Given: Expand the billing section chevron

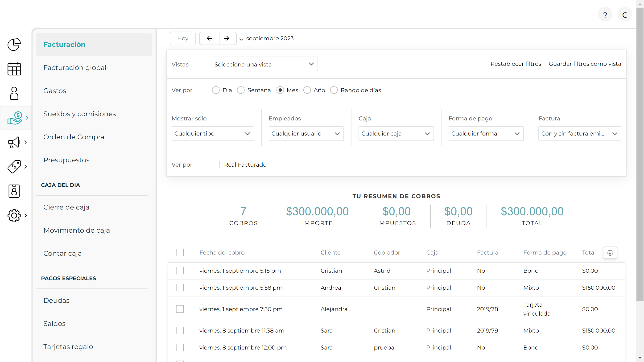Looking at the screenshot, I should tap(27, 118).
